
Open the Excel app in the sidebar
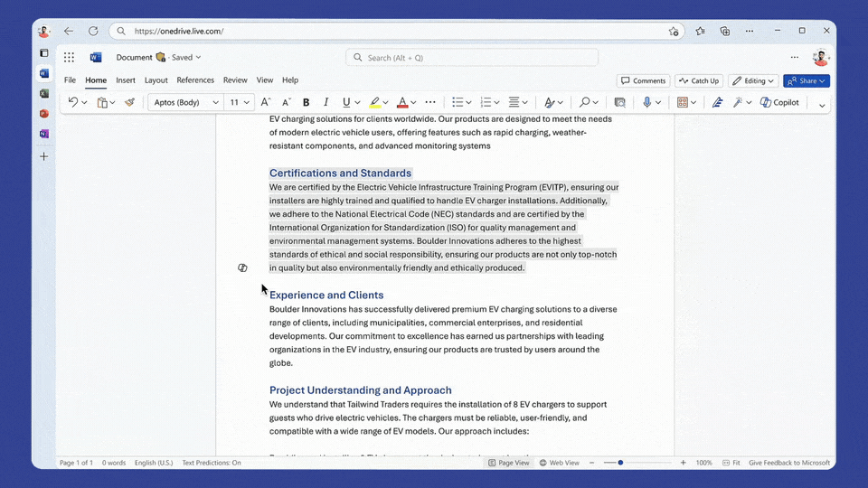(x=43, y=93)
